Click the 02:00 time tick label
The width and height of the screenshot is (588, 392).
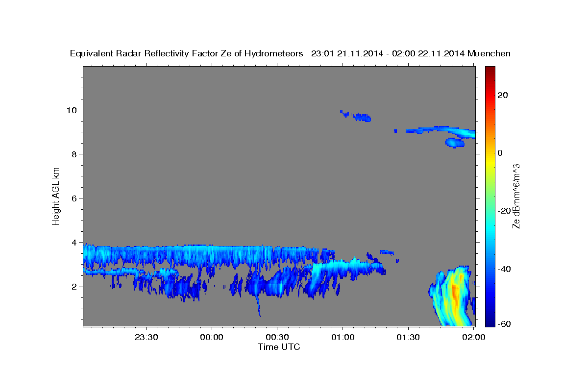pos(473,337)
